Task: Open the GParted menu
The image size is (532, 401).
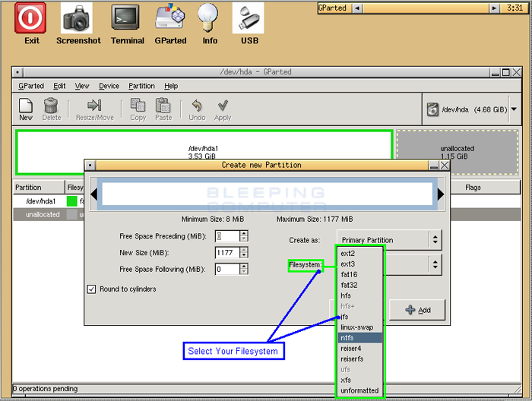Action: pos(31,86)
